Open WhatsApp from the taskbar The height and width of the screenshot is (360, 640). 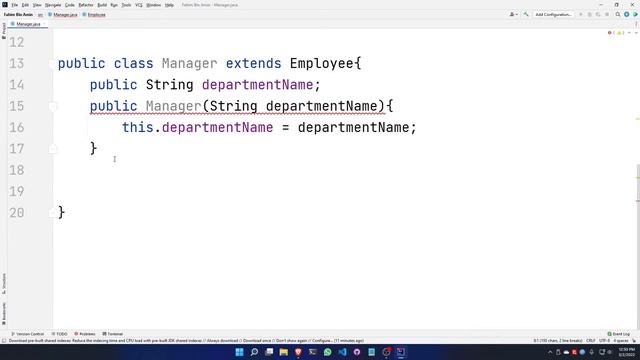(327, 352)
